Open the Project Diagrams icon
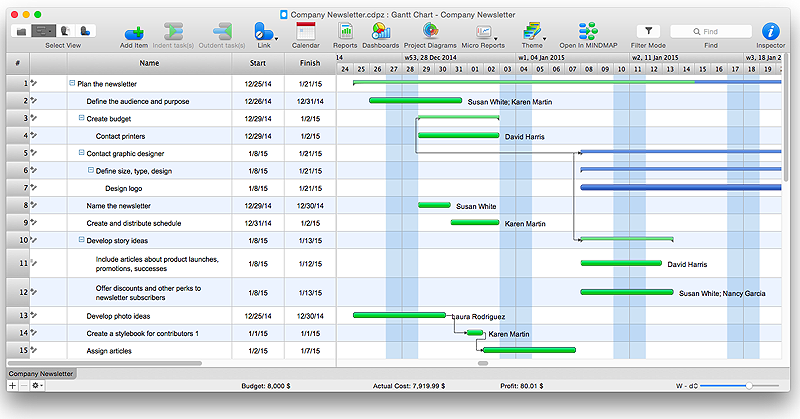Viewport: 800px width, 419px height. [x=430, y=32]
